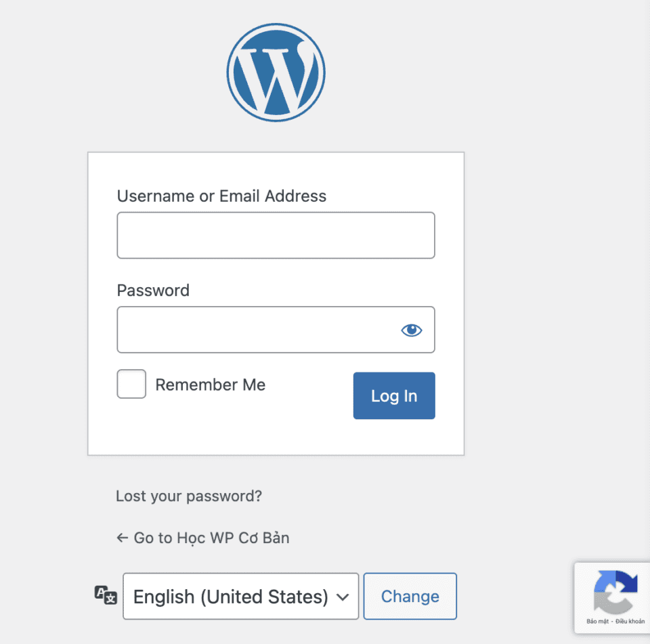The height and width of the screenshot is (644, 650).
Task: Click the 'Username or Email Address' label
Action: point(221,196)
